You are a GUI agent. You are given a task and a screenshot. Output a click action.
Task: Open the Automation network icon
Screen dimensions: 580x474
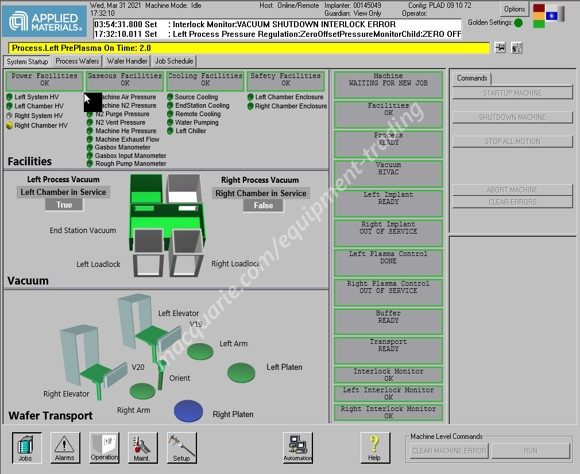[298, 448]
